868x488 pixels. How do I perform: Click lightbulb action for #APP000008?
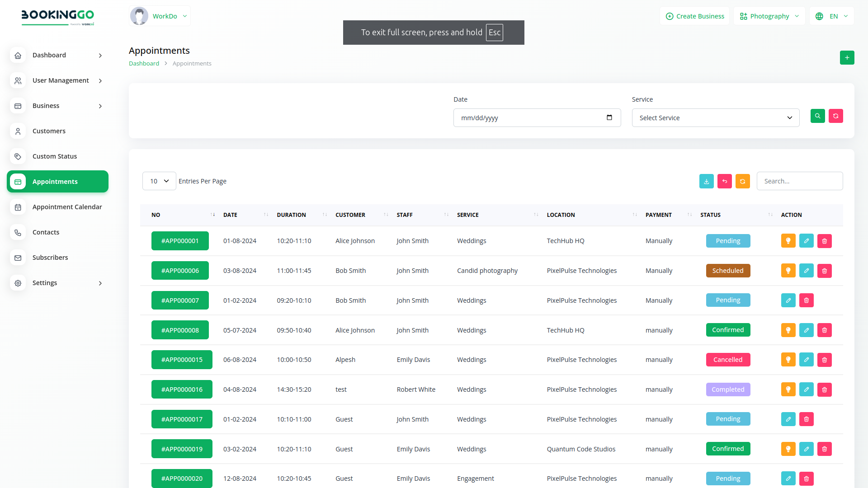(x=788, y=330)
